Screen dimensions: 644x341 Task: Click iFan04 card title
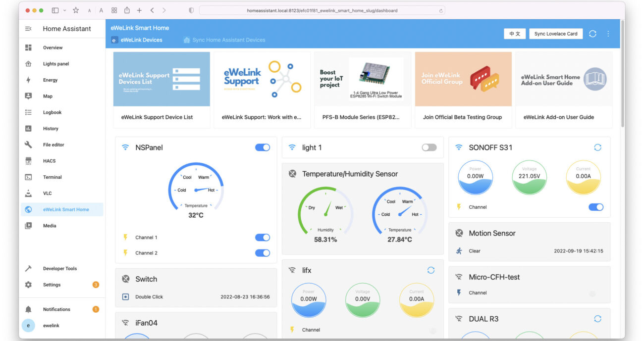[x=146, y=323]
